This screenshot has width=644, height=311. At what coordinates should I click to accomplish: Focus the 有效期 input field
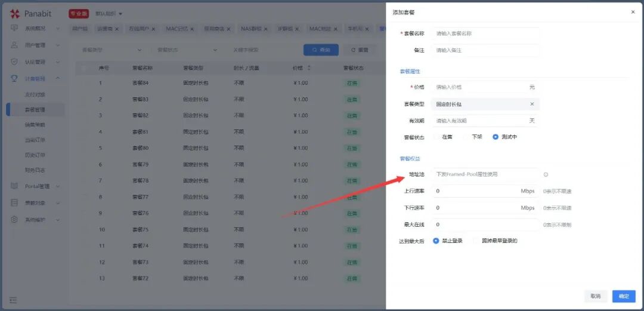[485, 121]
